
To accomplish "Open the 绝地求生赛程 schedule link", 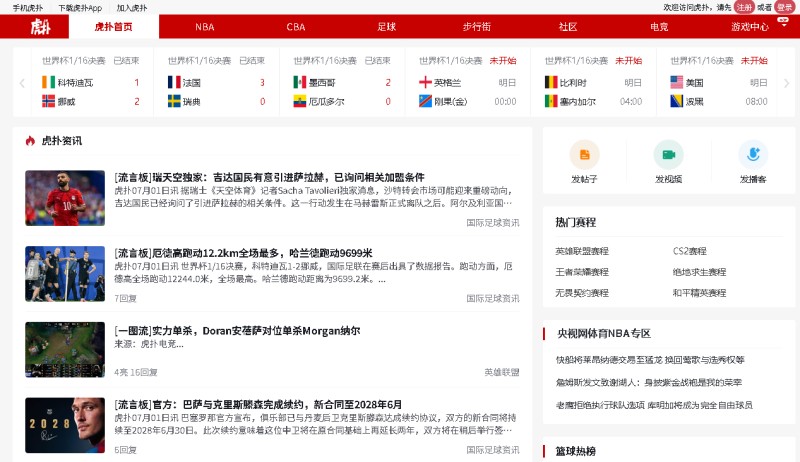I will (699, 272).
